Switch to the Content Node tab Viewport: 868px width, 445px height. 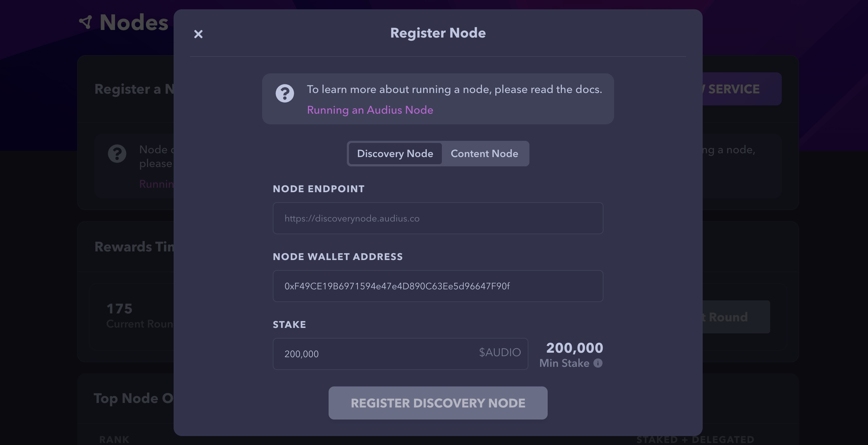point(484,154)
